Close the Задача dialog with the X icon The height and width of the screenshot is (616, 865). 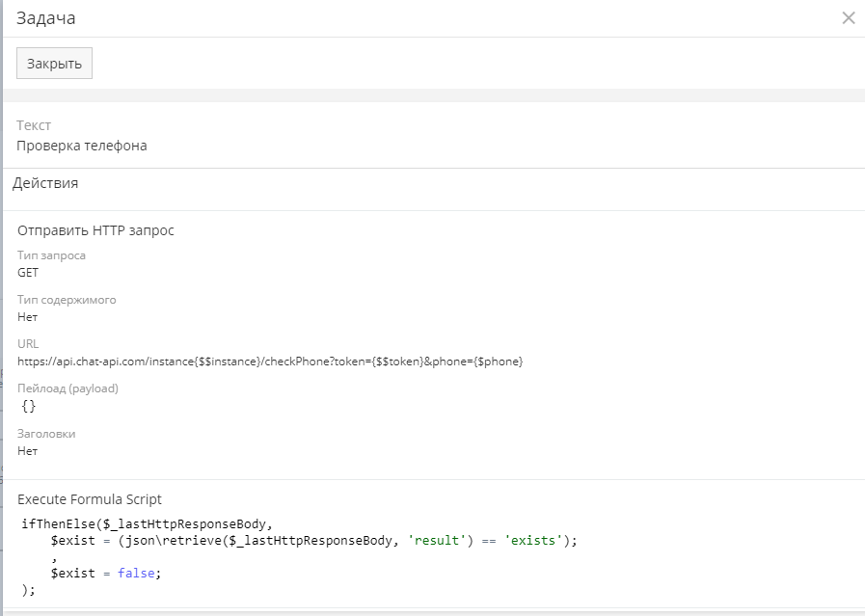848,18
